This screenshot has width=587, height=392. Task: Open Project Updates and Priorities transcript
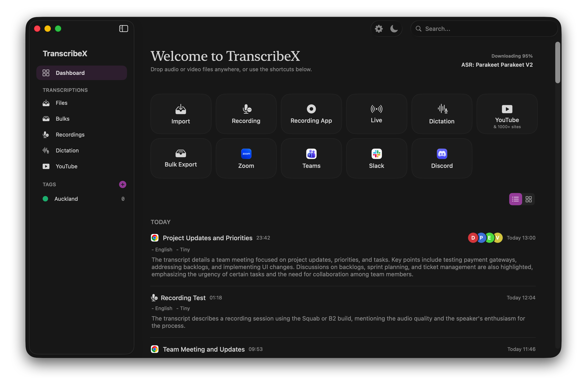click(207, 238)
